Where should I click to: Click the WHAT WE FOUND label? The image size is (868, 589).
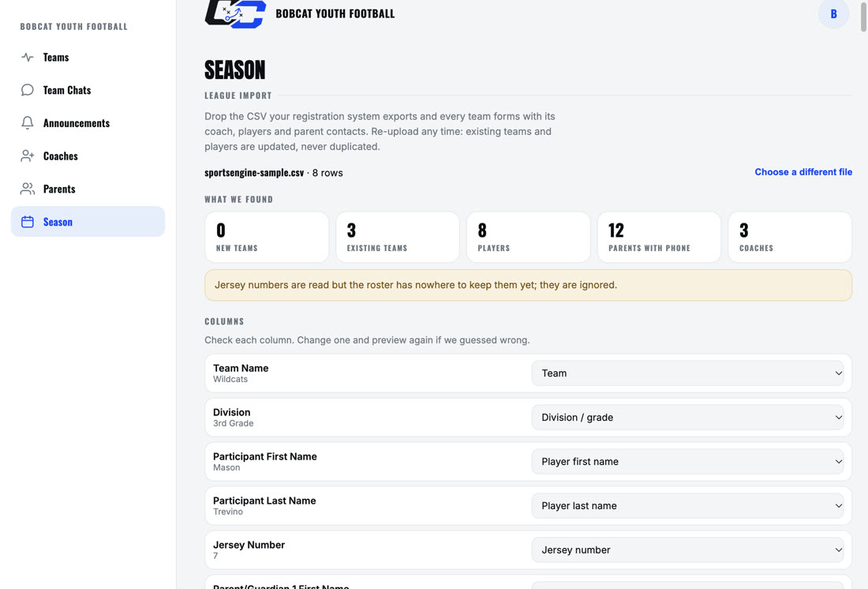238,199
